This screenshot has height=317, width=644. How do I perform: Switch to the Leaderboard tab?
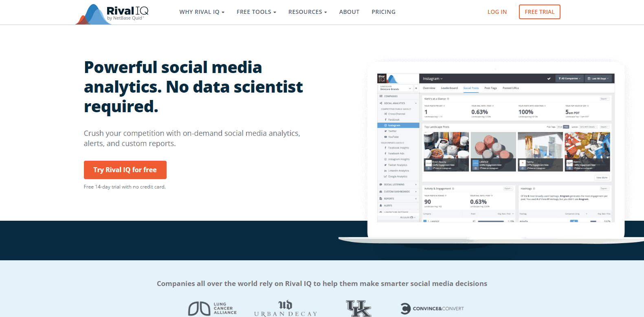point(449,88)
